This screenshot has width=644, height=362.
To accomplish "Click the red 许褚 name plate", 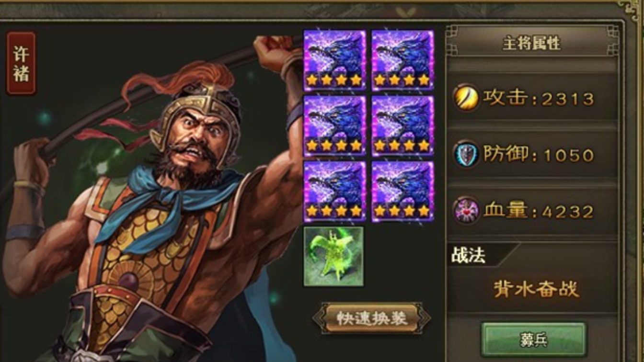I will 21,63.
